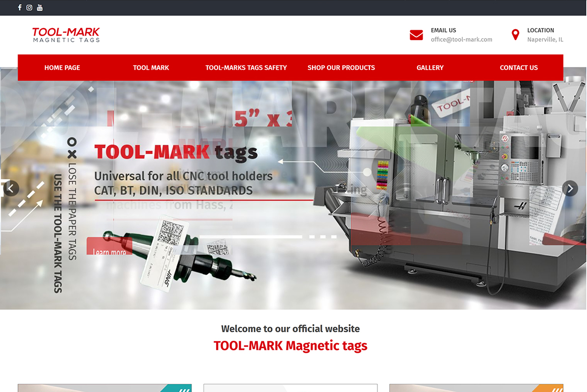Click the office@tool-mark.com email link
The height and width of the screenshot is (392, 587).
tap(461, 39)
